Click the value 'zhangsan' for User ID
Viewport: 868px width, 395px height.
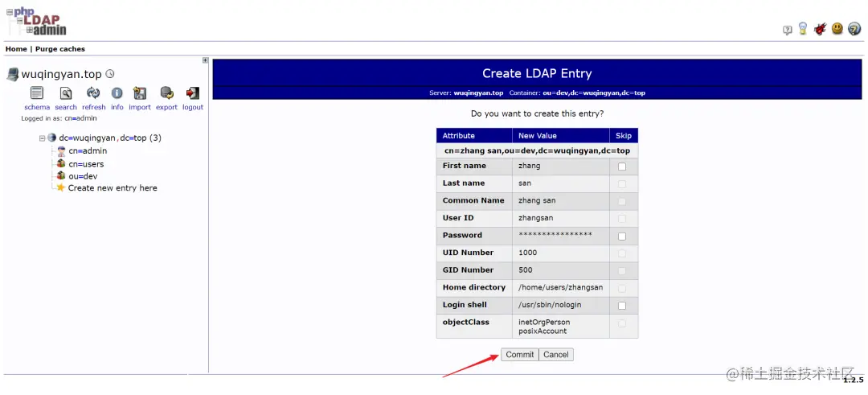pyautogui.click(x=536, y=218)
